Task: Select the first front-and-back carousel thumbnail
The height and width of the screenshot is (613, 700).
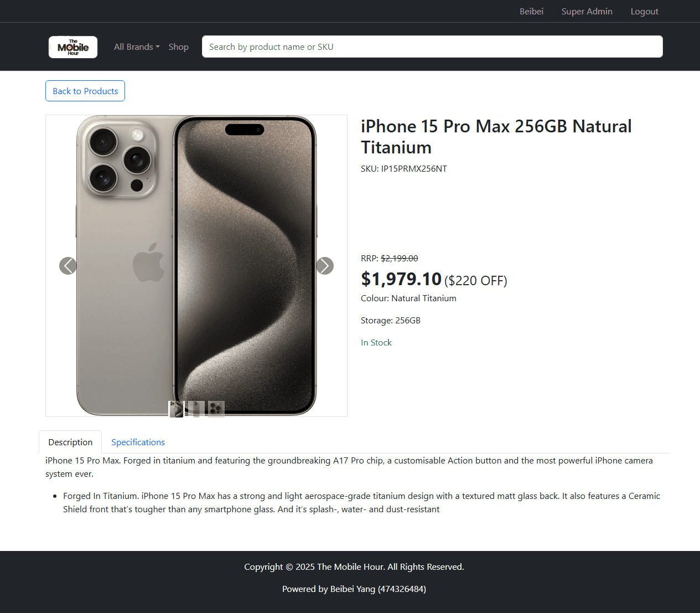Action: point(176,409)
